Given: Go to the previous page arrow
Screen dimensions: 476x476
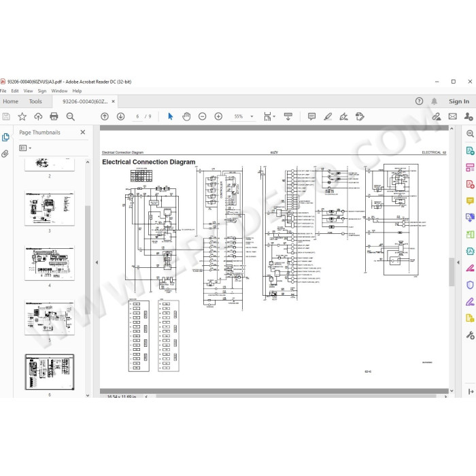Looking at the screenshot, I should click(105, 116).
